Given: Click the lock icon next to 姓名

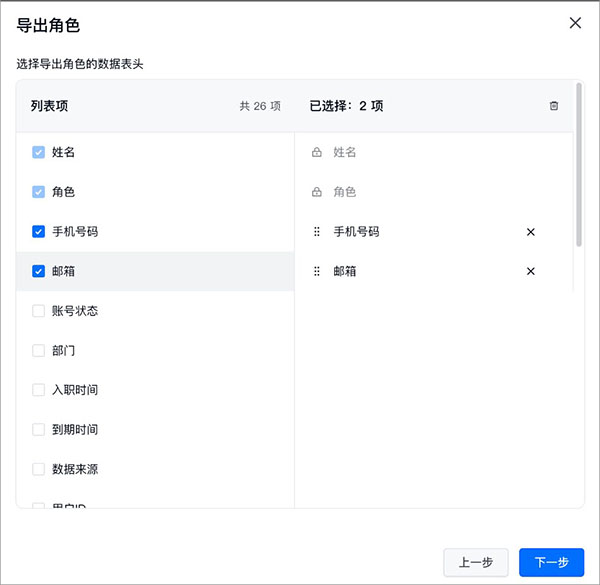Looking at the screenshot, I should tap(317, 153).
